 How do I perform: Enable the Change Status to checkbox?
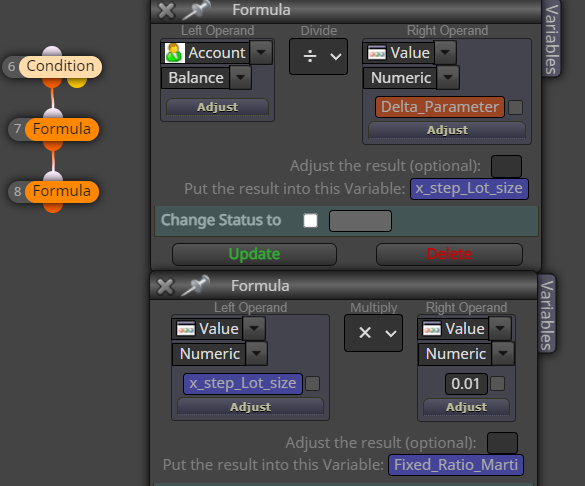(x=310, y=220)
